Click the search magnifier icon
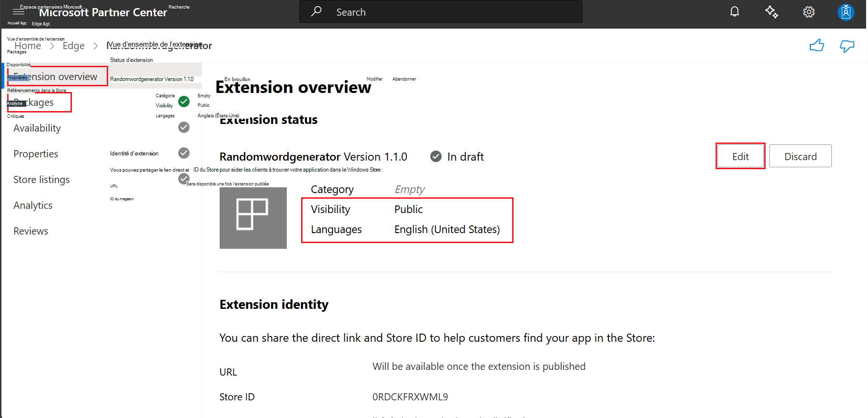The width and height of the screenshot is (868, 418). [x=316, y=11]
